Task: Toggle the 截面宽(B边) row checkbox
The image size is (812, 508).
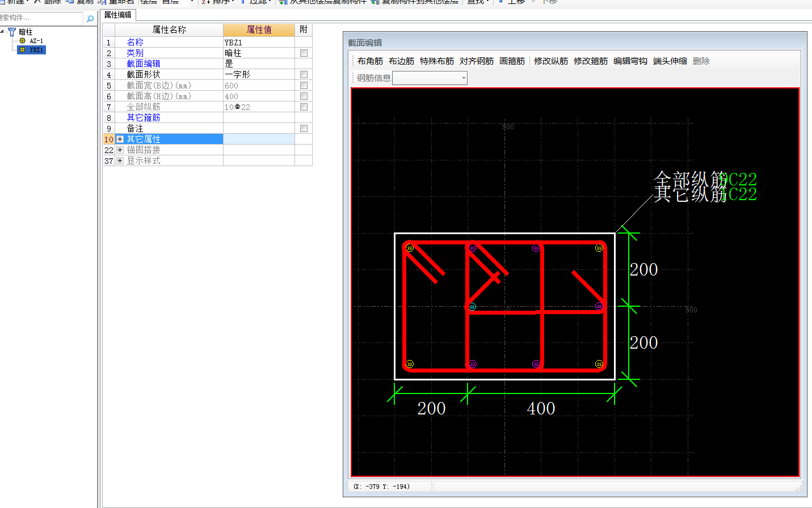Action: click(x=304, y=85)
